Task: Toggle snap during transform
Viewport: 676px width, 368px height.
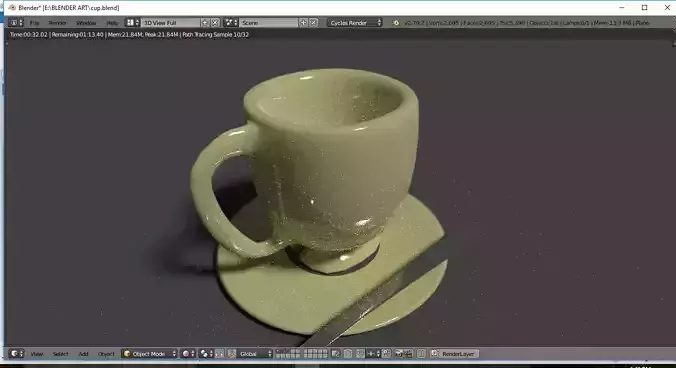Action: 360,354
